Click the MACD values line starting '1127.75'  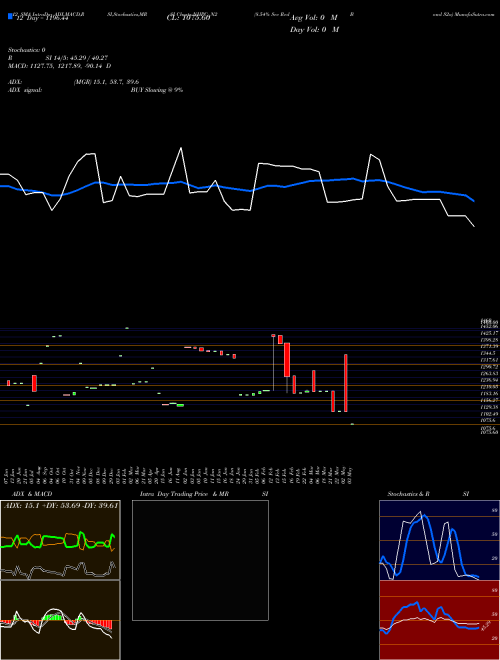(59, 66)
